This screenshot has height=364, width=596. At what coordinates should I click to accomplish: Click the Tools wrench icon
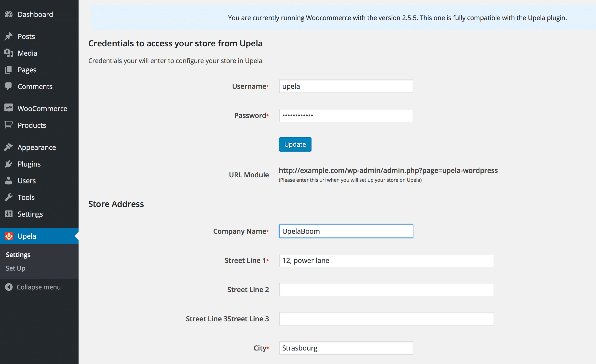9,197
